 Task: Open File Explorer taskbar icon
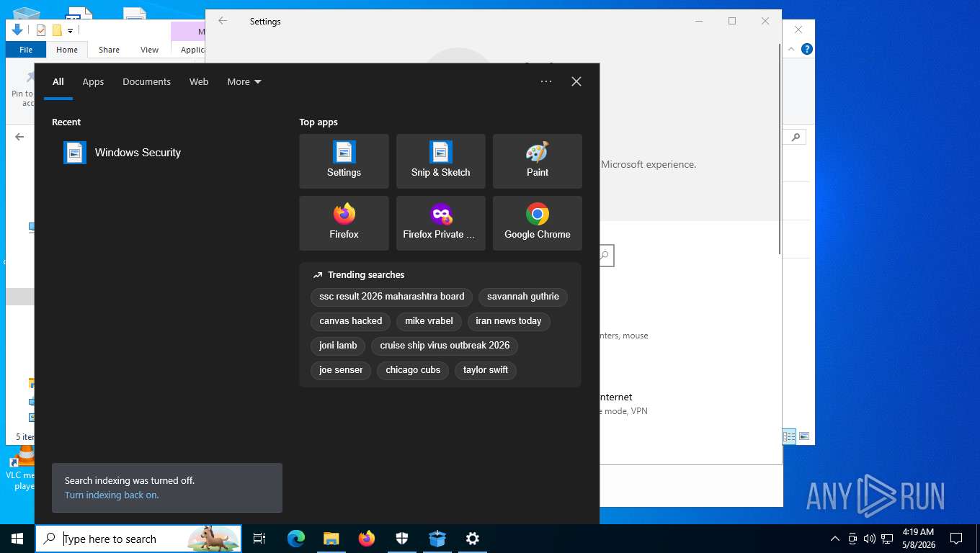(331, 539)
